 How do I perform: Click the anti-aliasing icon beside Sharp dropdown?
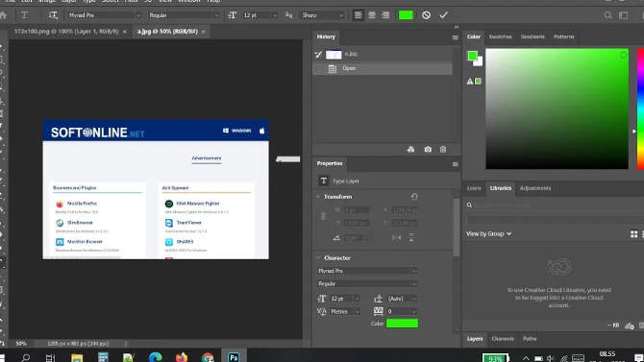tap(288, 15)
